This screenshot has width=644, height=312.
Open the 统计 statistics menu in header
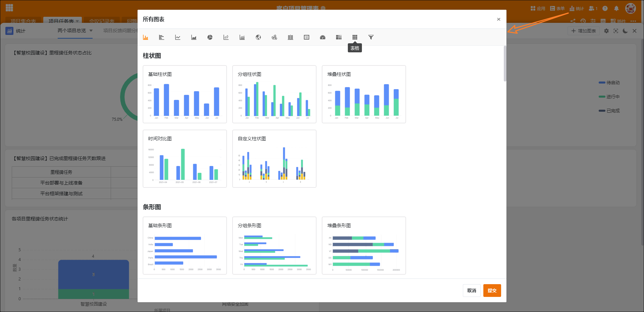577,8
